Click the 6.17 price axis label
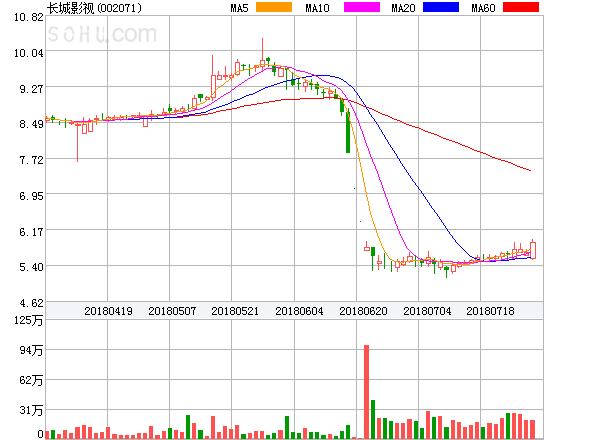 point(31,231)
